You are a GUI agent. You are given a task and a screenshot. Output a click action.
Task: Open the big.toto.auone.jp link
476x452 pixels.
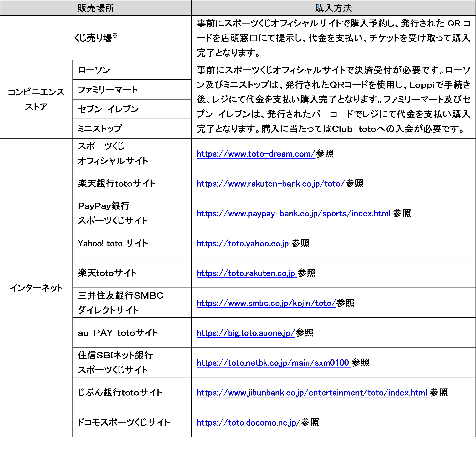tap(245, 333)
